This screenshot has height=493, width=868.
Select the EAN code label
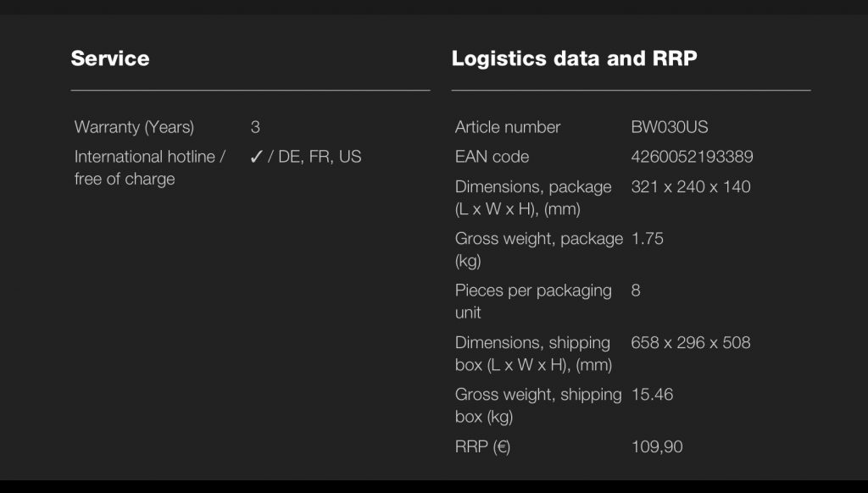492,157
